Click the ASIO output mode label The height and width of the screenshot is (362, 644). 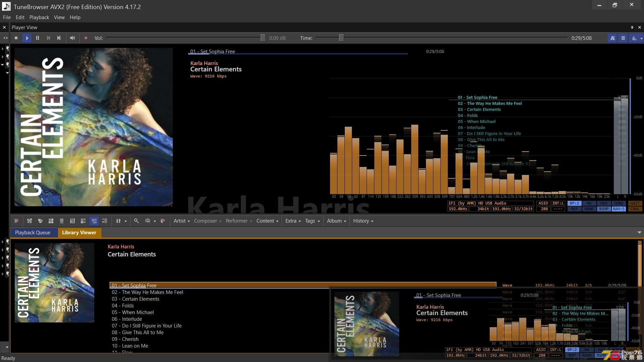coord(543,203)
